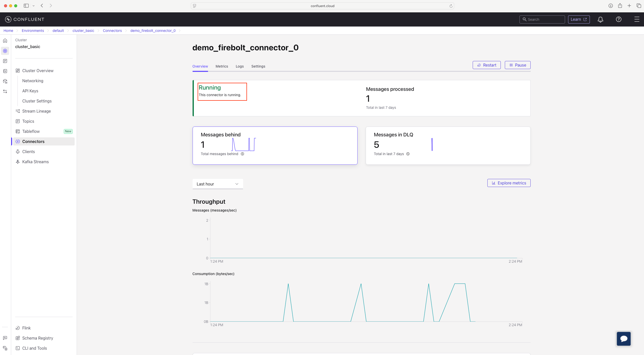
Task: Click the Explore metrics button
Action: 509,183
